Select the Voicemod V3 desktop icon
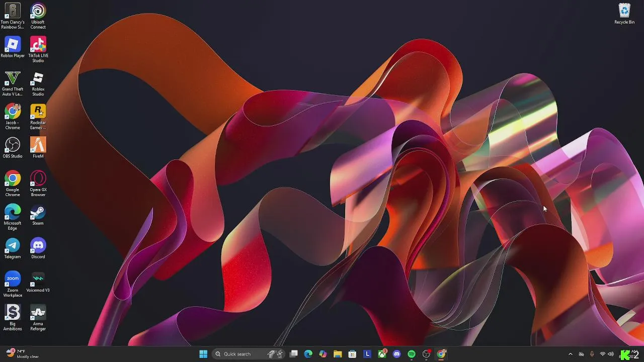Screen dimensions: 644x362 coord(38,282)
